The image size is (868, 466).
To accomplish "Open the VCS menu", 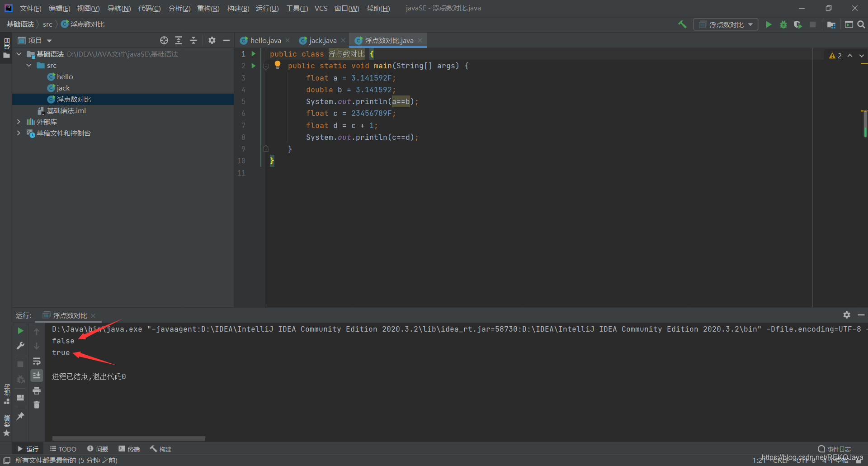I will 321,9.
